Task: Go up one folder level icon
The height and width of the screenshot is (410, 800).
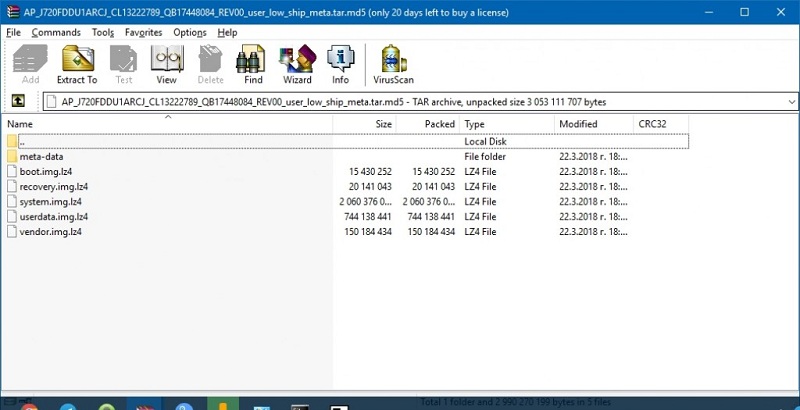Action: (x=17, y=102)
